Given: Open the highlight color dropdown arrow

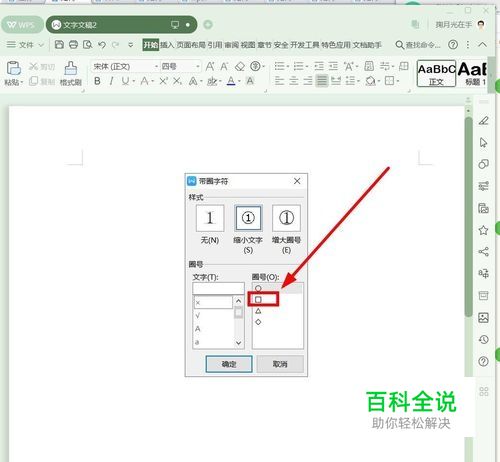Looking at the screenshot, I should point(220,81).
